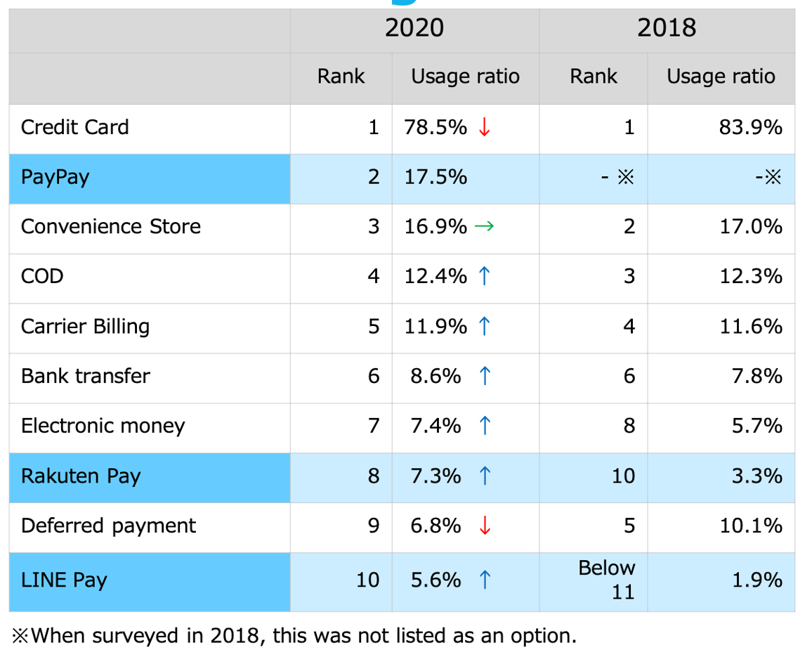Click the Usage ratio header under 2018
812x652 pixels.
(721, 76)
